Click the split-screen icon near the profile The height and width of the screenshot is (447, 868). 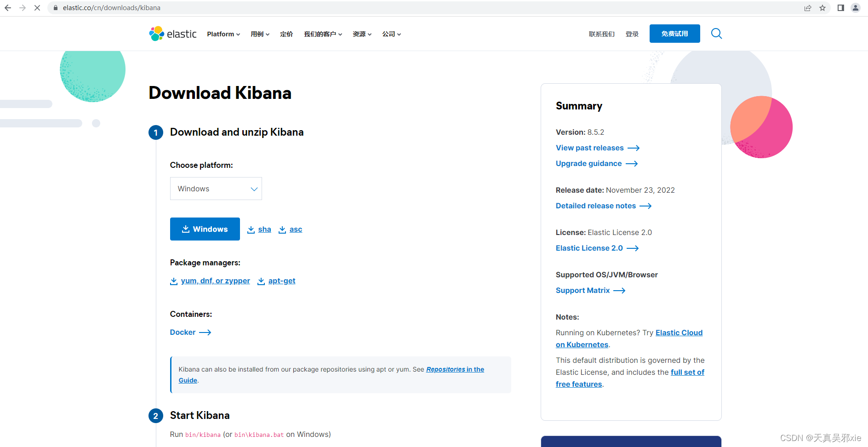pyautogui.click(x=840, y=8)
